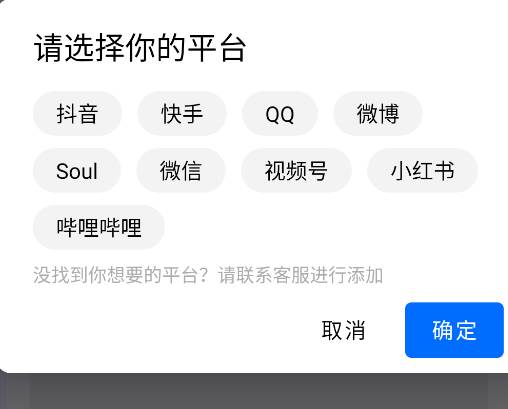
Task: Dismiss the dialog via 取消
Action: coord(343,330)
